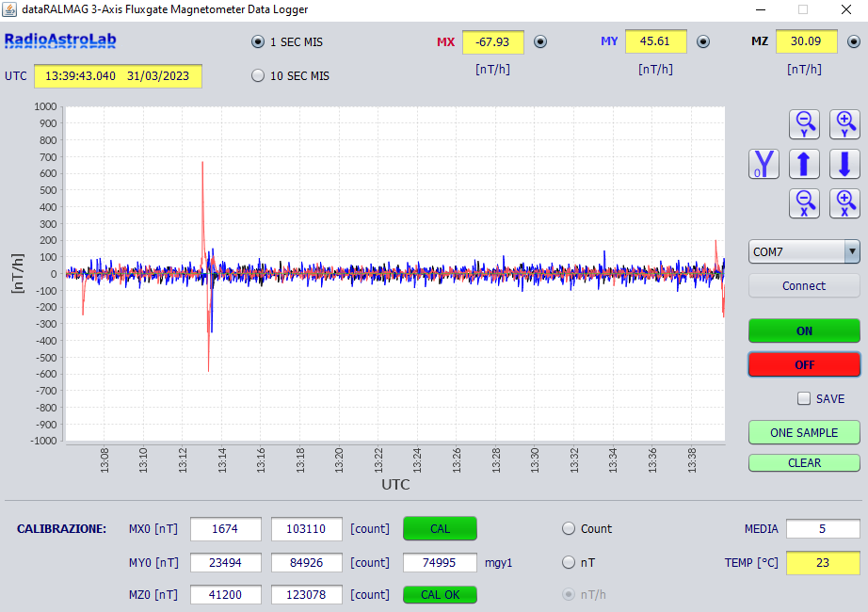The image size is (868, 612).
Task: Click the MX0 nT field showing 1674
Action: click(x=225, y=529)
